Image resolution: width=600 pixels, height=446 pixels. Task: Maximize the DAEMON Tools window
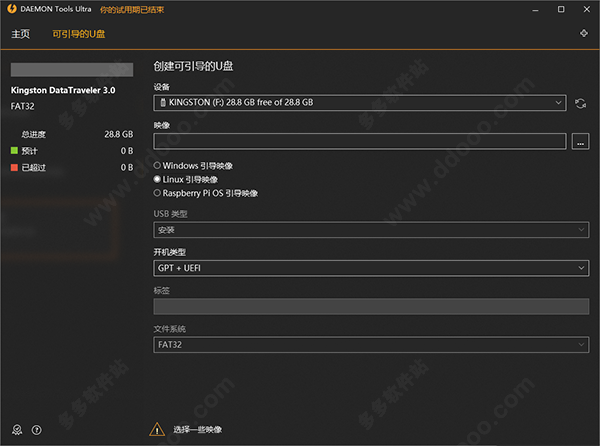tap(561, 9)
